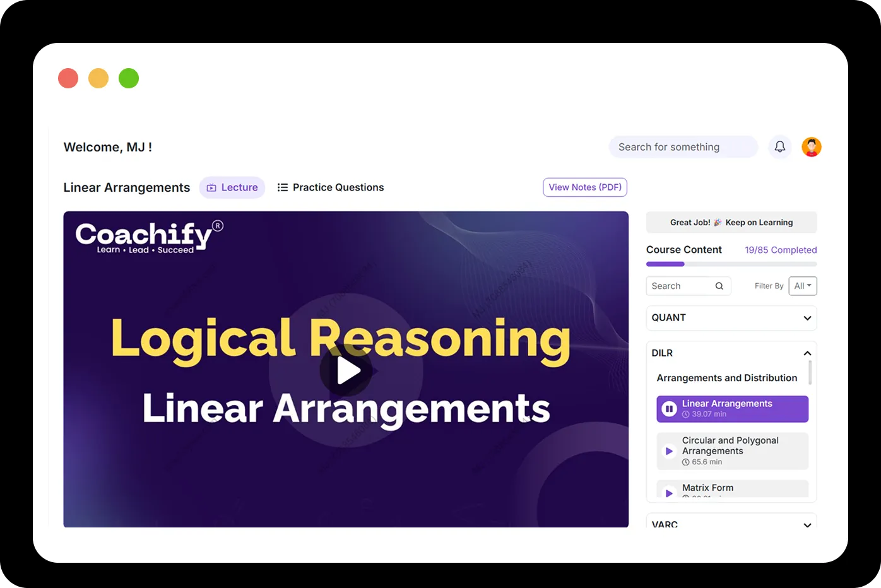The height and width of the screenshot is (588, 881).
Task: Select the Arrangements and Distribution heading
Action: pyautogui.click(x=726, y=377)
